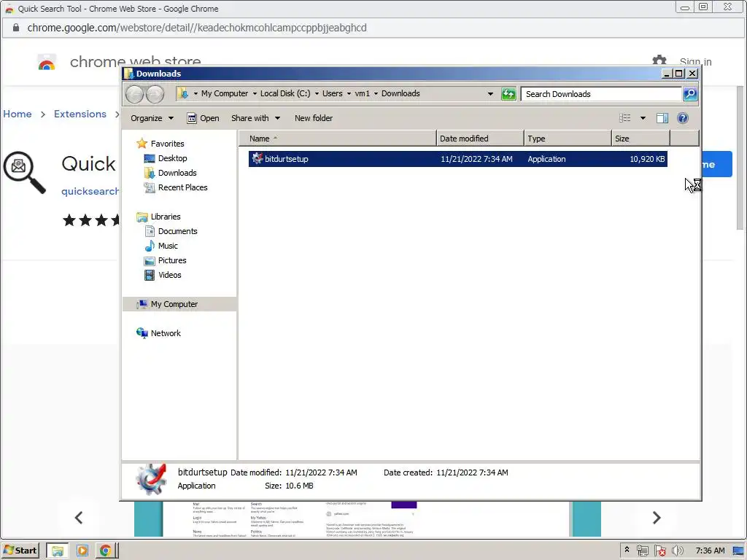Click the taskbar clock showing 7:36 AM
The width and height of the screenshot is (747, 560).
(710, 551)
